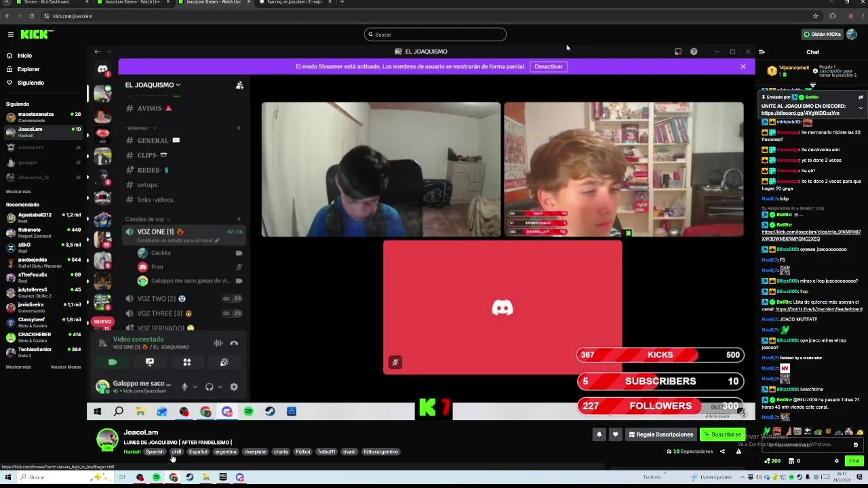Send message with green Chat button

(854, 461)
